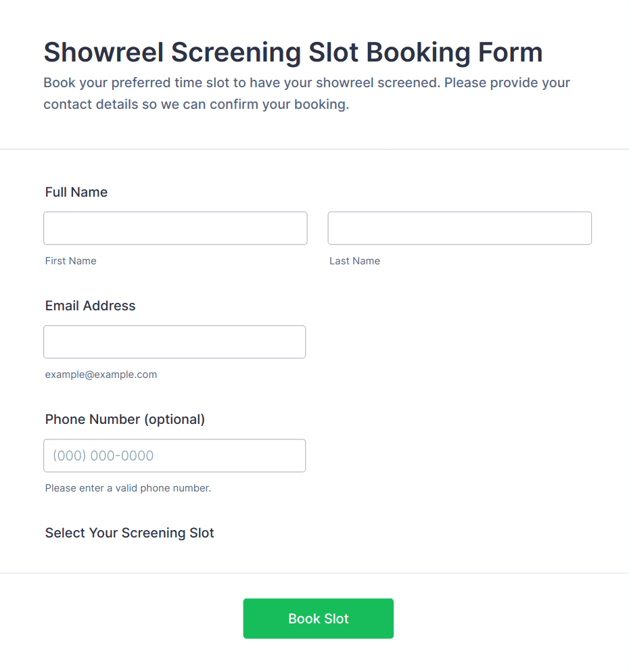The image size is (629, 672).
Task: Click the description line starting "Book your preferred"
Action: [306, 83]
